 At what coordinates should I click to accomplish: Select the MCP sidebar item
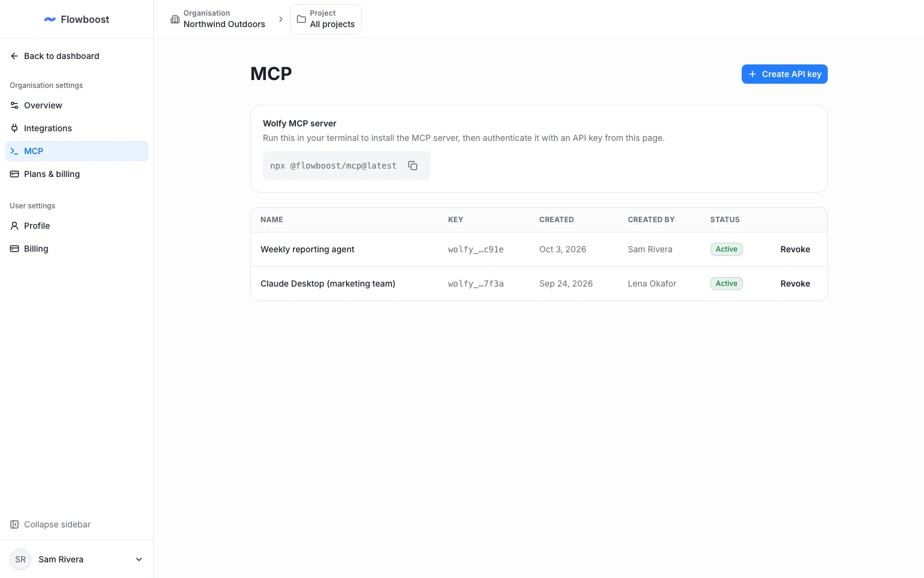[76, 151]
